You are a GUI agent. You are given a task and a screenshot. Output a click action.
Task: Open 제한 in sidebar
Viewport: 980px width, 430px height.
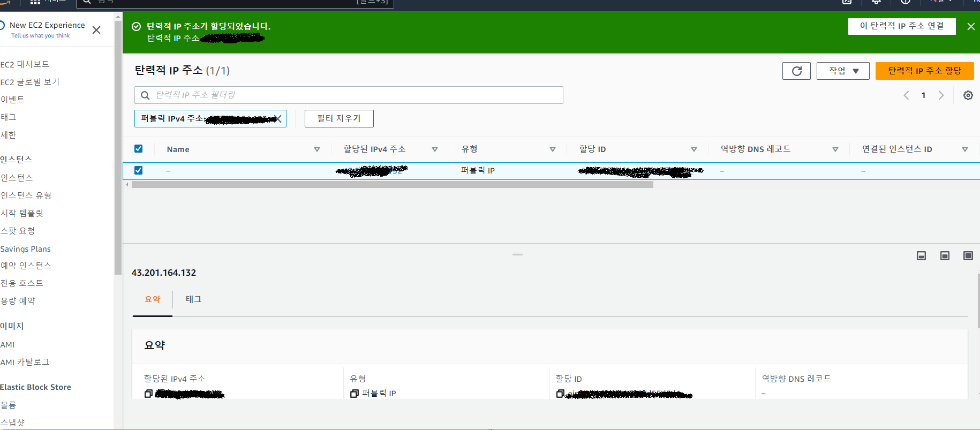click(8, 135)
